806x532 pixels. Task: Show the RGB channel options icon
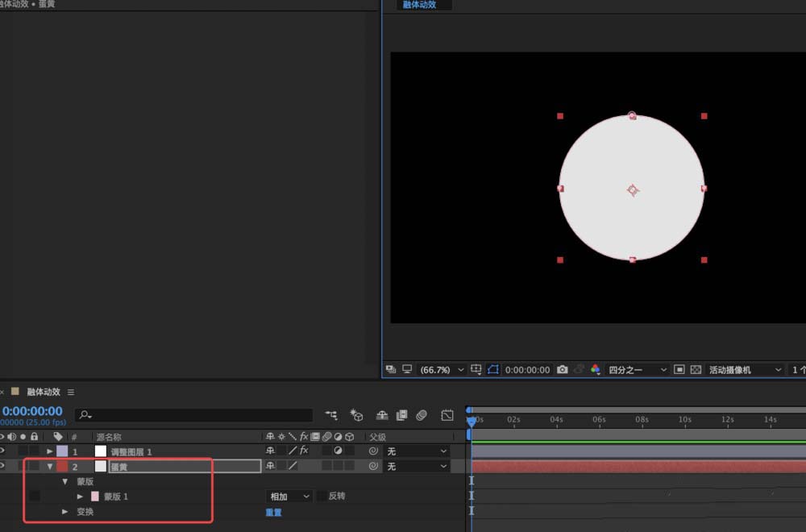(596, 369)
